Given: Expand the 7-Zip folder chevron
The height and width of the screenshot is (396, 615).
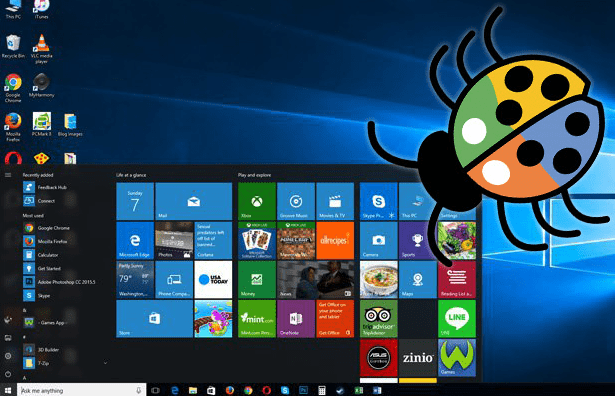Looking at the screenshot, I should click(105, 363).
